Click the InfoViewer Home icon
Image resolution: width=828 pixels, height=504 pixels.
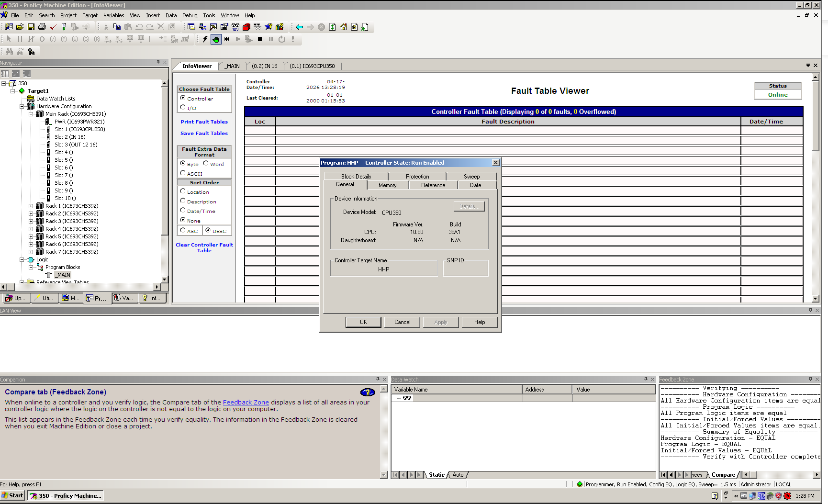pos(344,27)
